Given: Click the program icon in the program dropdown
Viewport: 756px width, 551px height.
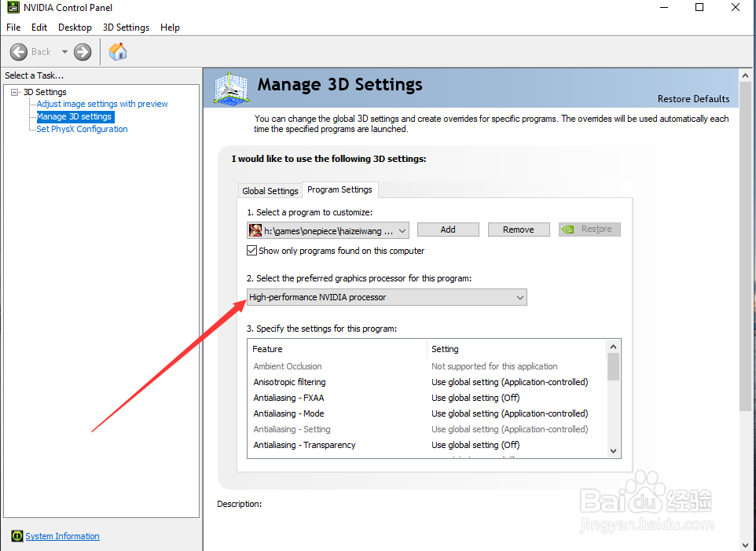Looking at the screenshot, I should pyautogui.click(x=255, y=230).
